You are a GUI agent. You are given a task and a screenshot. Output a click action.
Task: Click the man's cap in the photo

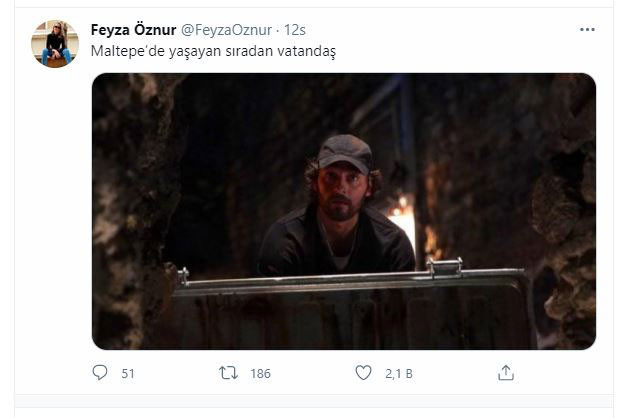(x=344, y=153)
